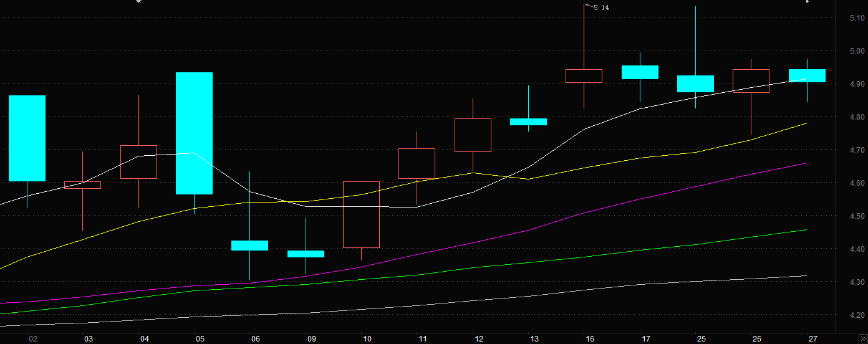The image size is (868, 344).
Task: Click date label 13 on time axis
Action: pos(534,339)
